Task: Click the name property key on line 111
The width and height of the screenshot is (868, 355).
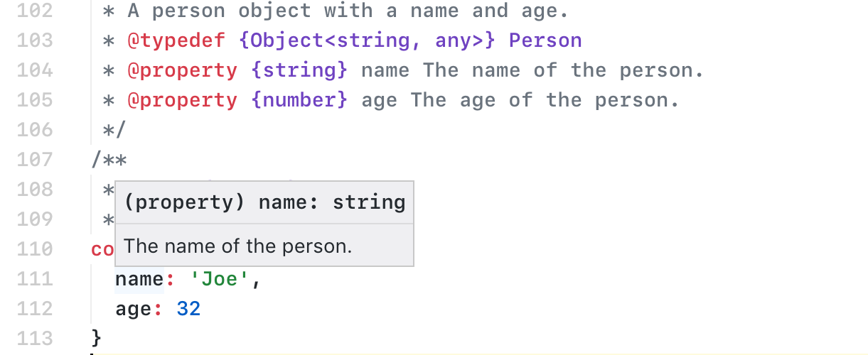Action: [139, 279]
